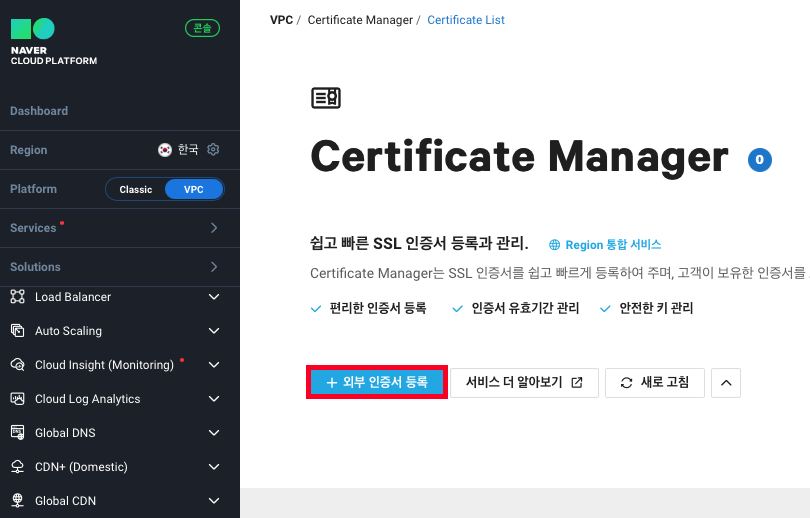Screen dimensions: 810x518
Task: Open the Solutions menu
Action: pos(35,267)
